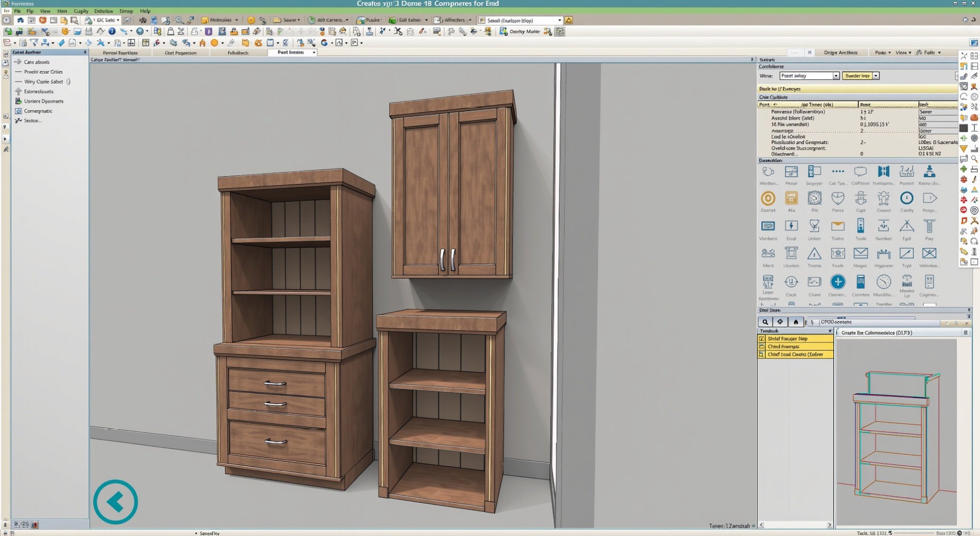Click the Oanitoy Mohic toolbar button
The height and width of the screenshot is (536, 980).
(519, 32)
